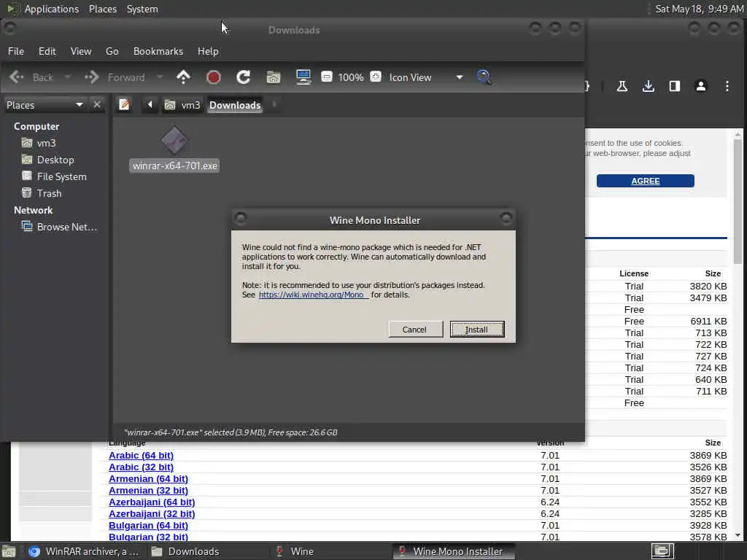Open the Armenian (32 bit) download link
747x560 pixels.
(x=148, y=491)
